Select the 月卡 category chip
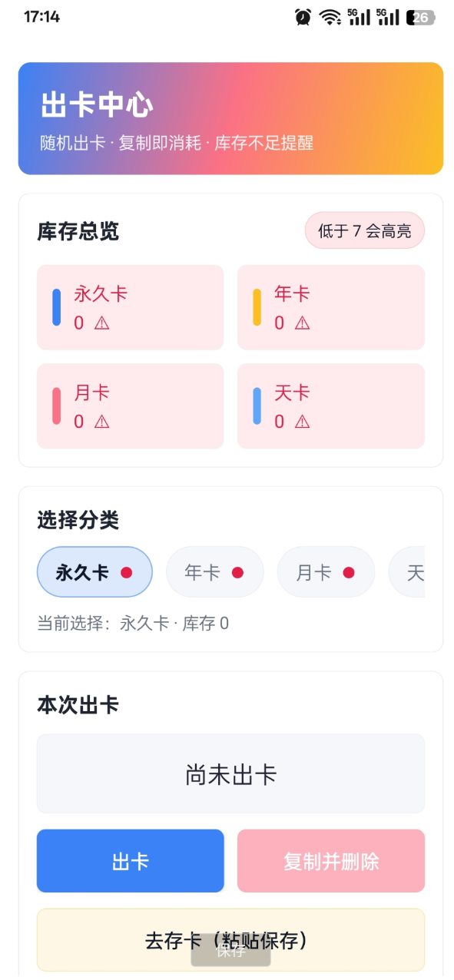 coord(326,571)
